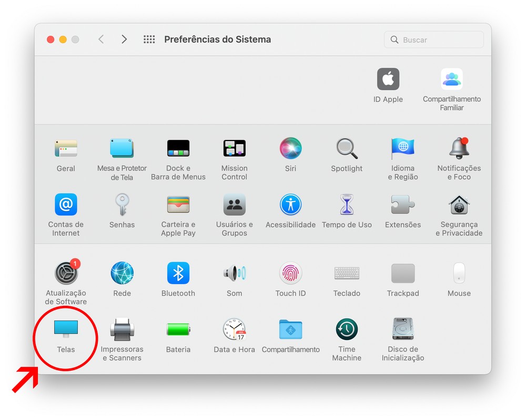This screenshot has height=420, width=526.
Task: Open Trackpad preferences
Action: [x=403, y=273]
